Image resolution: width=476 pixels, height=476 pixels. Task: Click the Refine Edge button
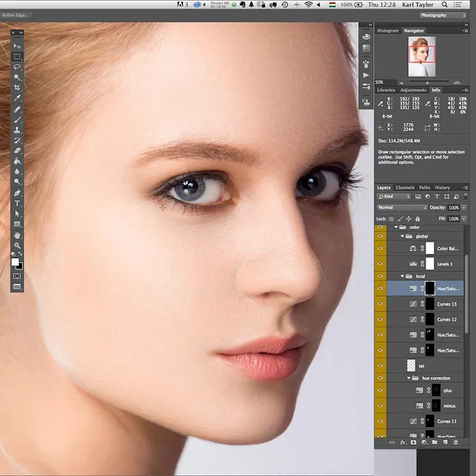click(16, 15)
